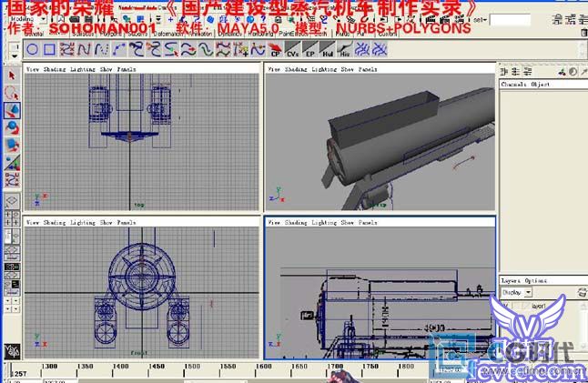Click the round speed icon in channel box

(x=573, y=72)
